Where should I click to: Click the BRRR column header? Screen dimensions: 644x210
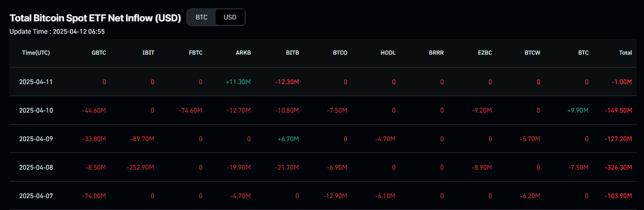[x=436, y=53]
